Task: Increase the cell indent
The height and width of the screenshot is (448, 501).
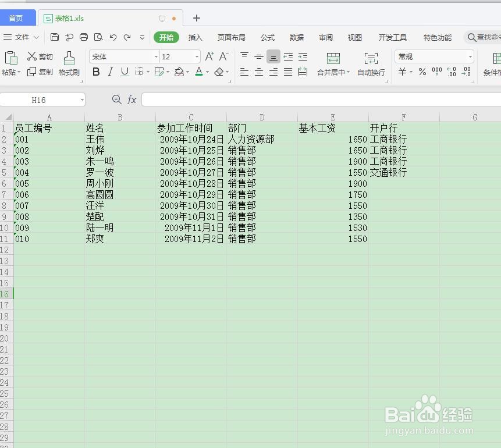Action: [x=303, y=56]
